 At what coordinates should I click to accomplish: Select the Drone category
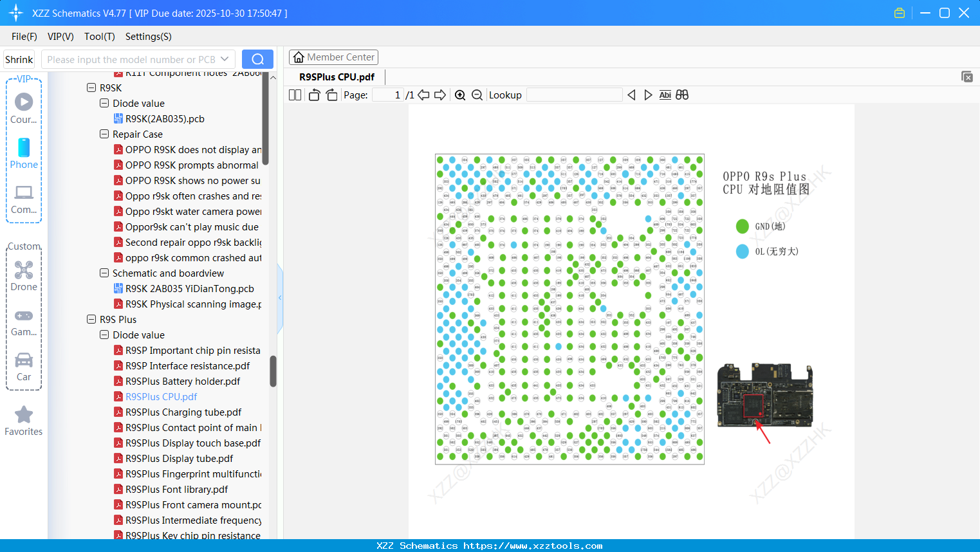pyautogui.click(x=24, y=276)
